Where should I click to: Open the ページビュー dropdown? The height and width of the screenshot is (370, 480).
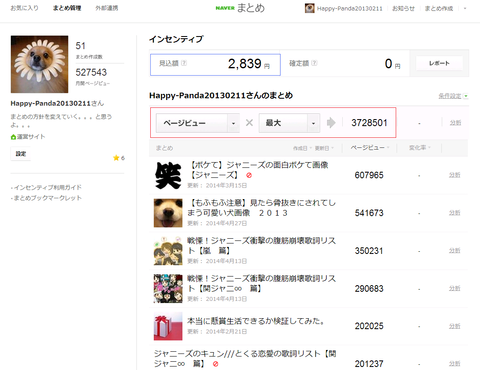[x=198, y=123]
